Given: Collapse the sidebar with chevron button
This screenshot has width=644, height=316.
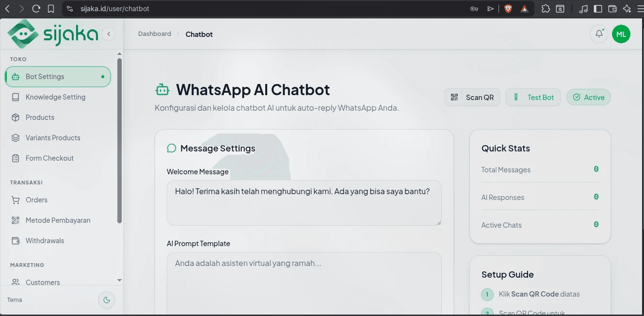Looking at the screenshot, I should click(109, 34).
